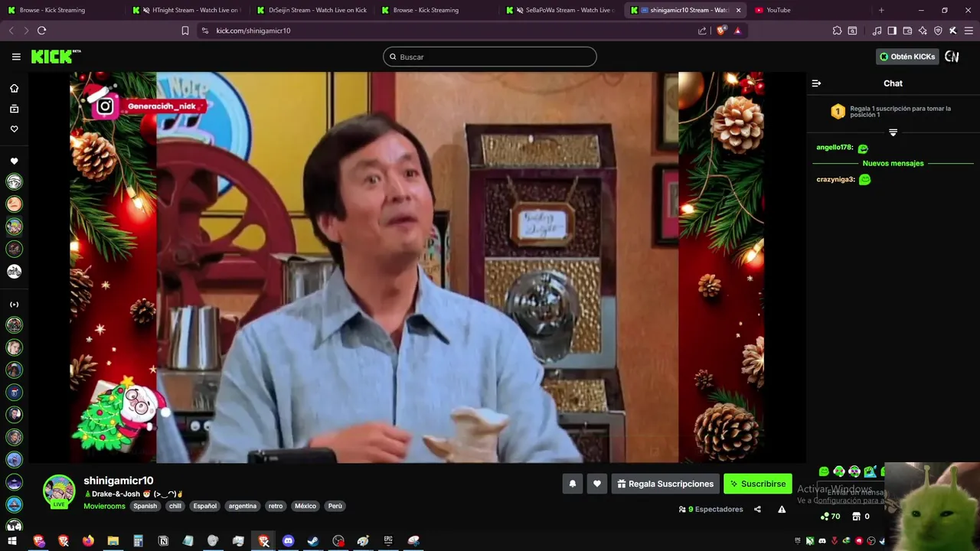Click Regala Suscripciones button

665,484
